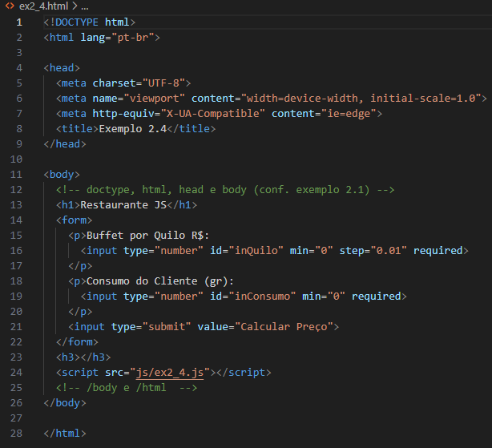Open ex2_4.html breadcrumb item
The width and height of the screenshot is (492, 448).
pyautogui.click(x=43, y=6)
